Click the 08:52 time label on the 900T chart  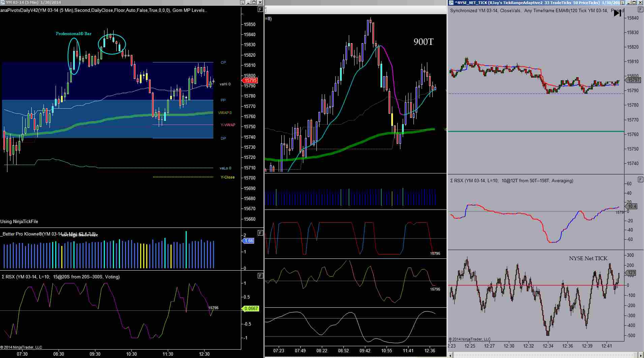coord(343,351)
